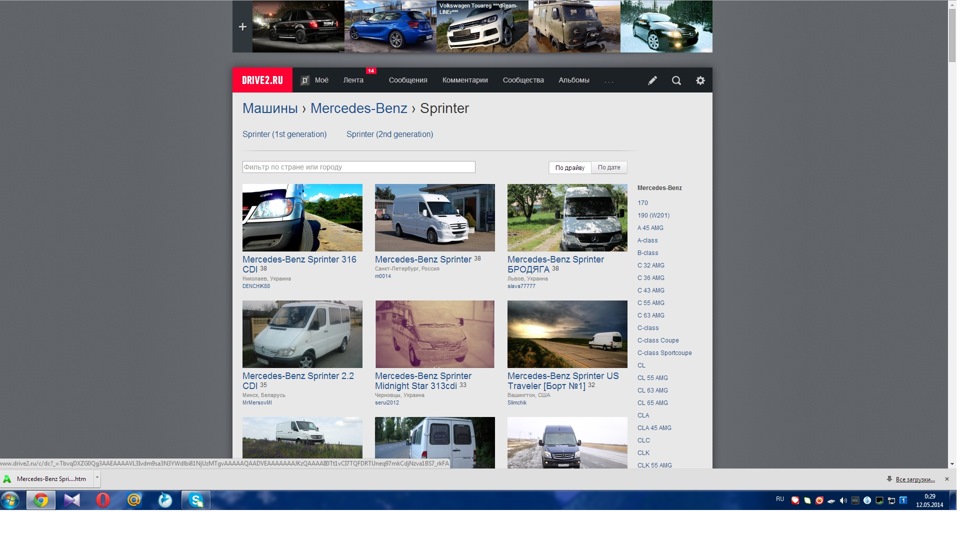Click the plus icon beside car banner

click(x=242, y=26)
